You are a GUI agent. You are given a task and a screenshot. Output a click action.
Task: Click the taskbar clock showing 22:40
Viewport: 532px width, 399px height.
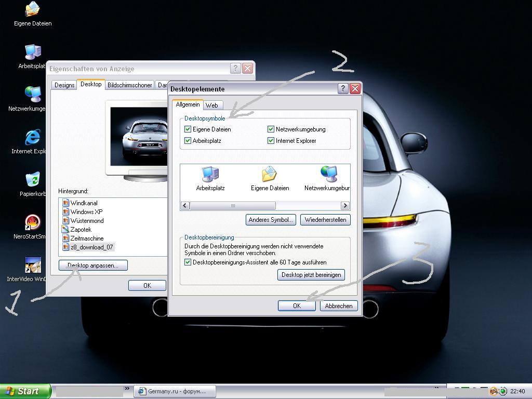(x=517, y=391)
